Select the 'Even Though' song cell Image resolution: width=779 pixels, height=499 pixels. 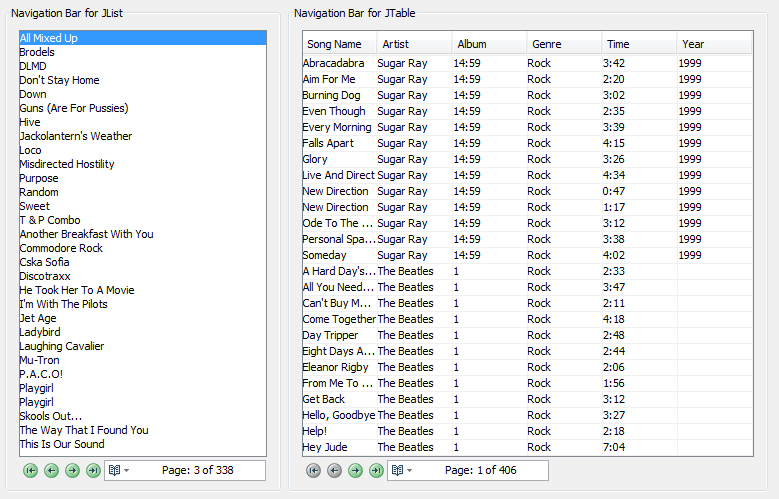pyautogui.click(x=339, y=111)
